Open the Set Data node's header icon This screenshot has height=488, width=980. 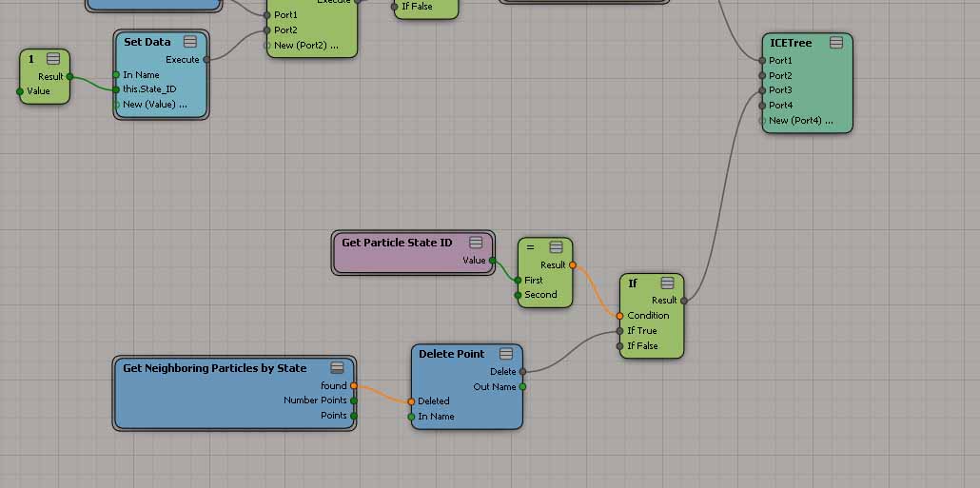click(190, 42)
